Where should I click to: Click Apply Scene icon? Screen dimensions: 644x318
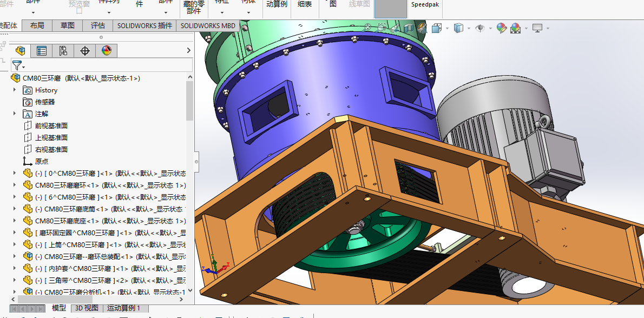(x=515, y=28)
